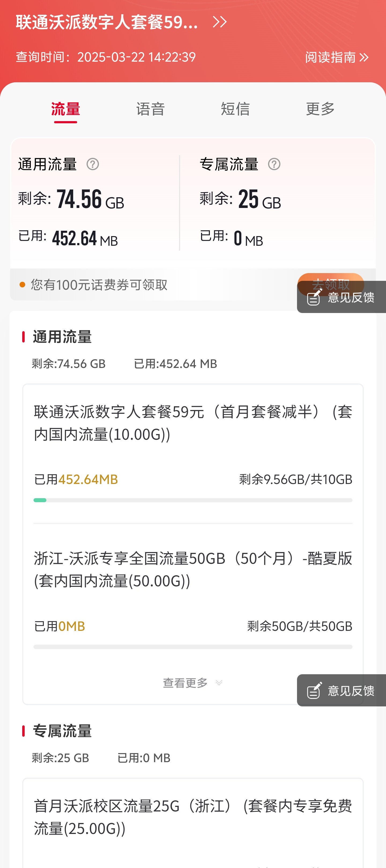
Task: Click the 50GB plan usage progress bar
Action: [x=193, y=647]
